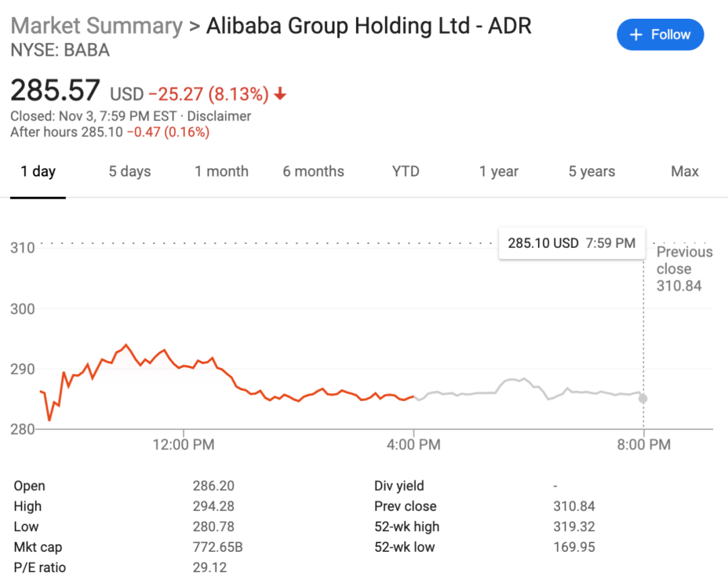Click the 285.10 USD price tooltip
The height and width of the screenshot is (587, 728).
click(572, 243)
